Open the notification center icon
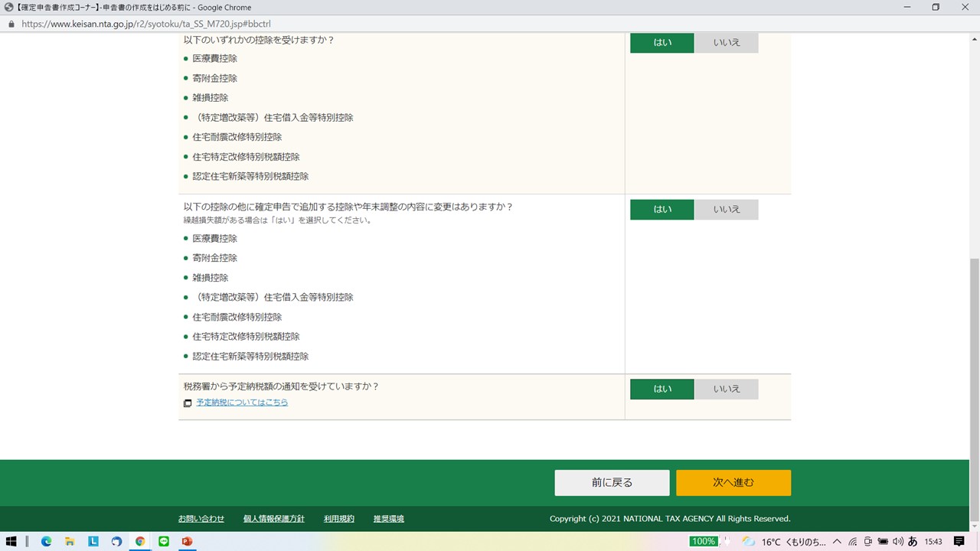This screenshot has width=980, height=551. 959,541
